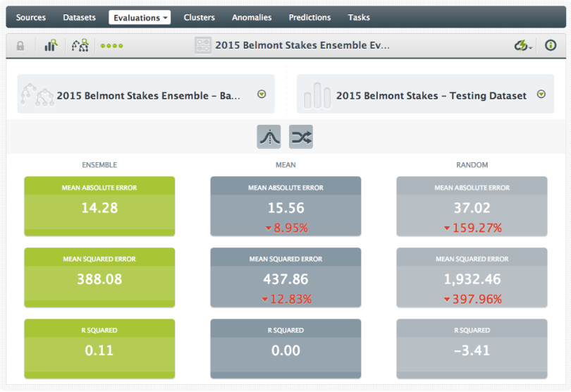The height and width of the screenshot is (392, 571).
Task: Click the 2015 Belmont Stakes Ensemble – Ba... name
Action: [x=148, y=95]
